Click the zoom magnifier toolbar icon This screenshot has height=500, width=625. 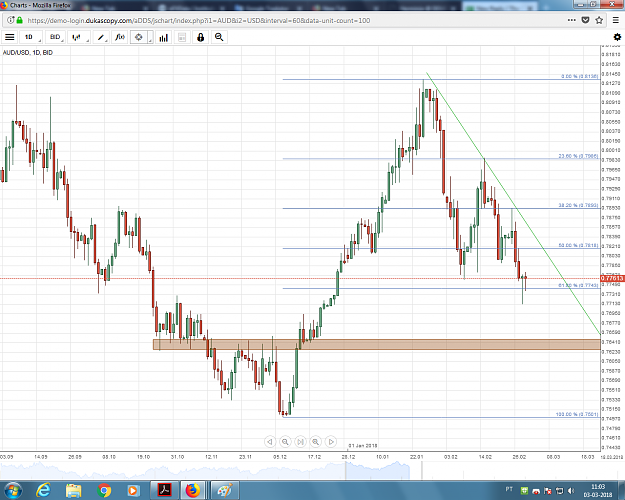pos(219,37)
